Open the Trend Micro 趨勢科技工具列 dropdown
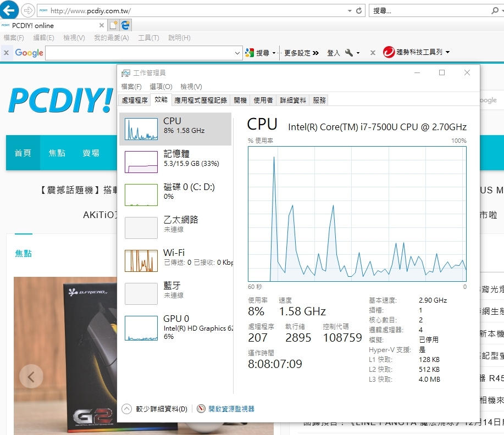This screenshot has height=435, width=504. pyautogui.click(x=447, y=52)
